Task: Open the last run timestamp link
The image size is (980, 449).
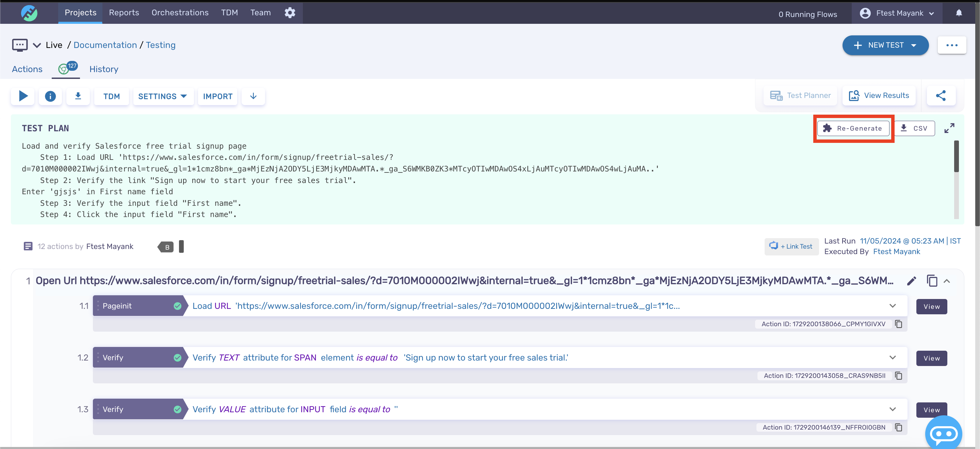Action: [910, 241]
